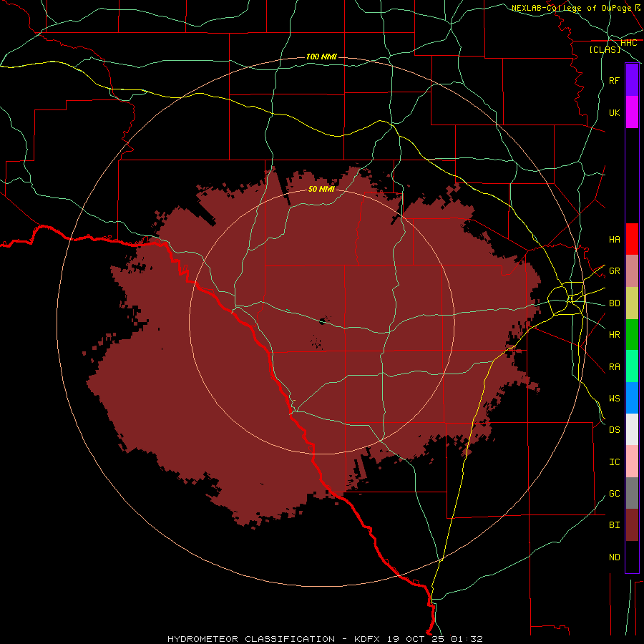The width and height of the screenshot is (644, 644).
Task: Click the 100 NMI range ring label
Action: 321,57
